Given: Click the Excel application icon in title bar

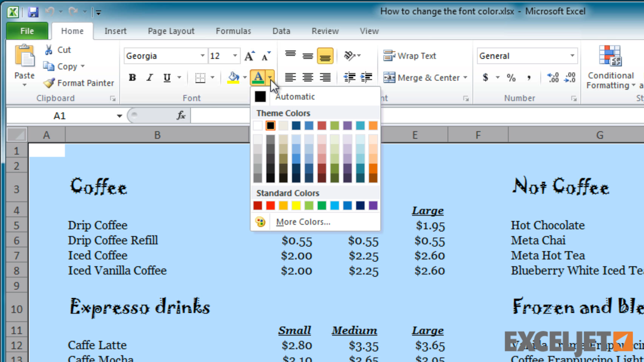Looking at the screenshot, I should click(13, 12).
